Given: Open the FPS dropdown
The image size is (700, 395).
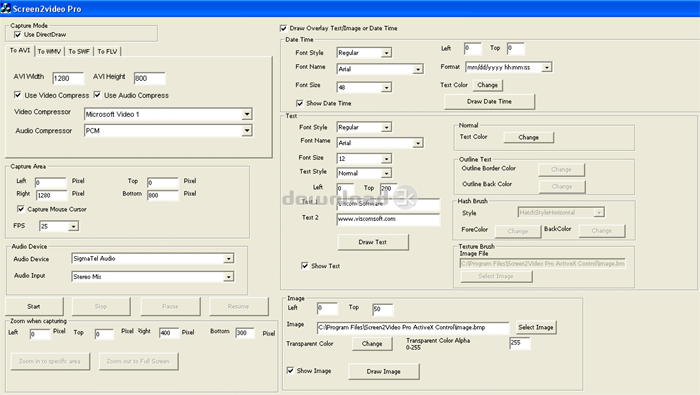Looking at the screenshot, I should pos(73,226).
